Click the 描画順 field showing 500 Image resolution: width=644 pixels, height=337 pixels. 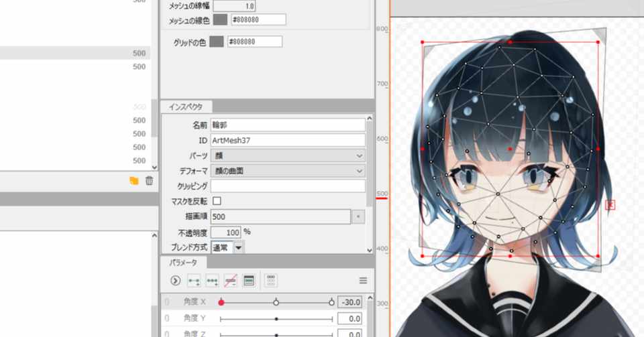point(280,216)
